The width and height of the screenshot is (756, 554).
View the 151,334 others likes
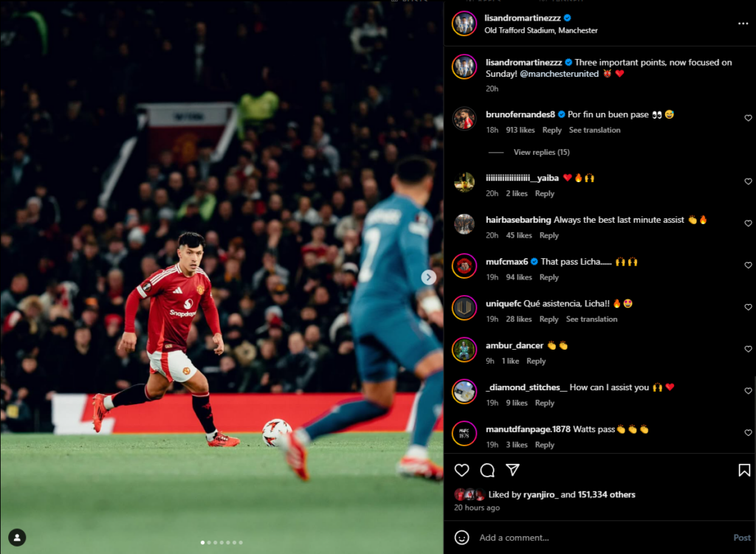coord(606,495)
